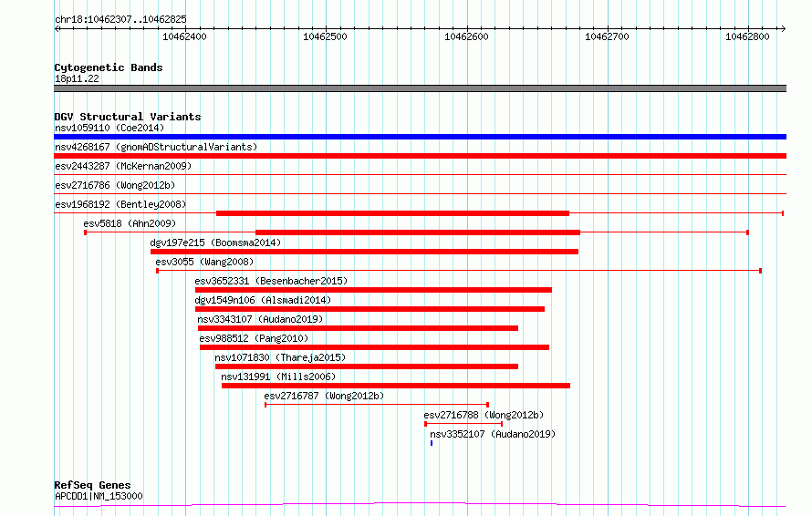The width and height of the screenshot is (812, 516).
Task: Select the dgv1549n106 red variant bar
Action: [370, 309]
